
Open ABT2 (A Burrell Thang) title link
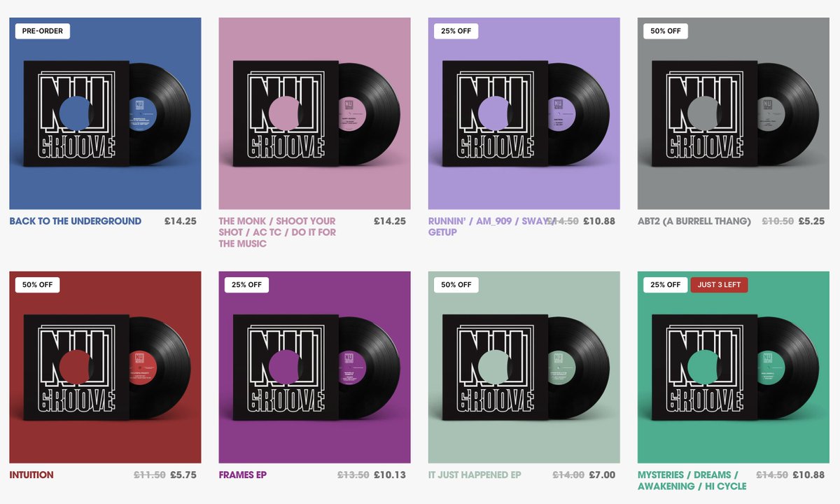pos(694,221)
